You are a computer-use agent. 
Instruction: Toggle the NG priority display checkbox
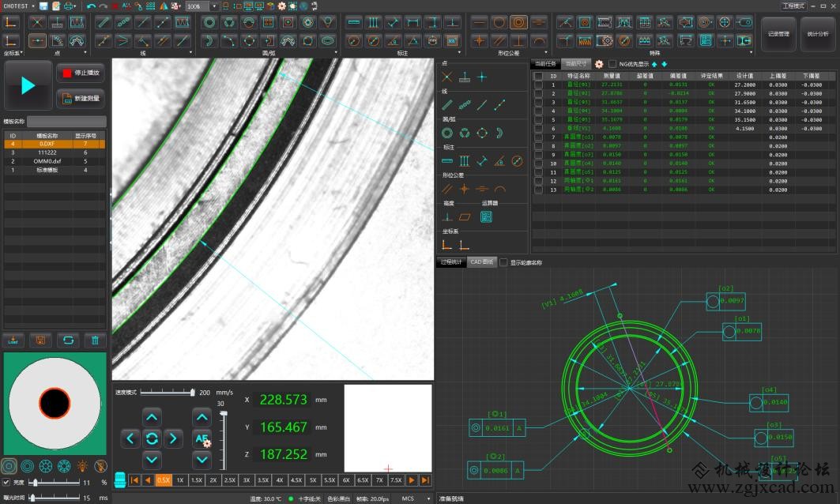point(612,64)
